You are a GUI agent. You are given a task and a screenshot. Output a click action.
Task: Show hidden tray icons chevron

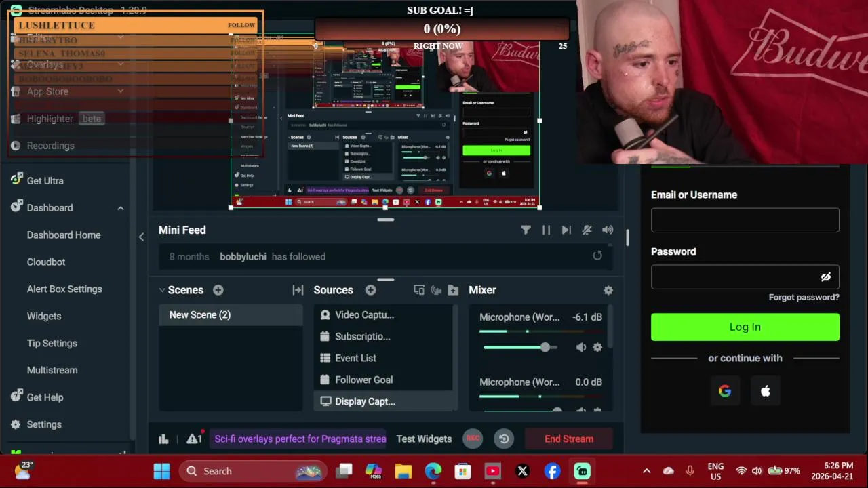point(646,471)
